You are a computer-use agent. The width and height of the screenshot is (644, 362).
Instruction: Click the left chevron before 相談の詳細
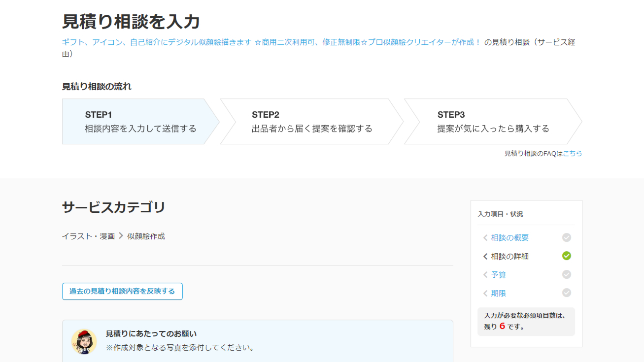pyautogui.click(x=485, y=256)
